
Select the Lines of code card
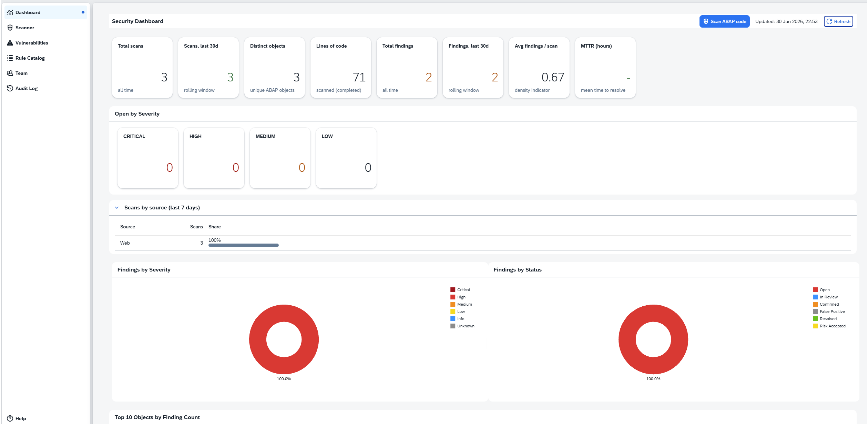(x=341, y=68)
